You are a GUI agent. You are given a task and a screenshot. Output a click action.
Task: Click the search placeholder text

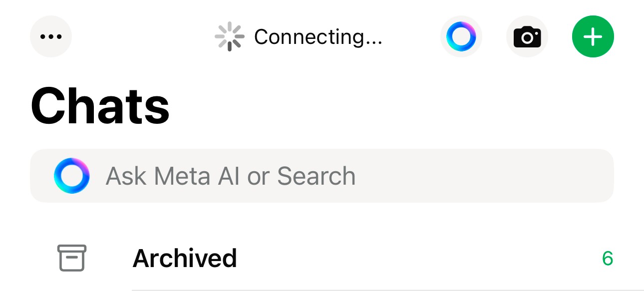pos(231,176)
